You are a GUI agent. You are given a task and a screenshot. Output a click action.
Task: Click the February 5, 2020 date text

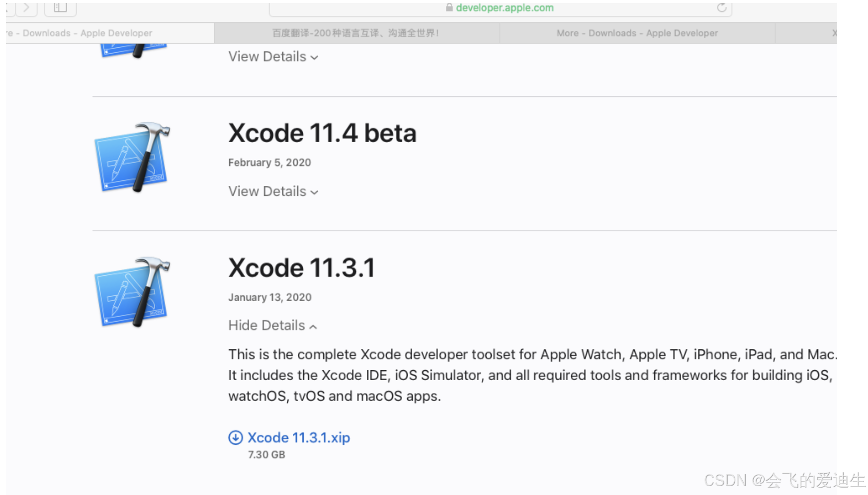[269, 163]
